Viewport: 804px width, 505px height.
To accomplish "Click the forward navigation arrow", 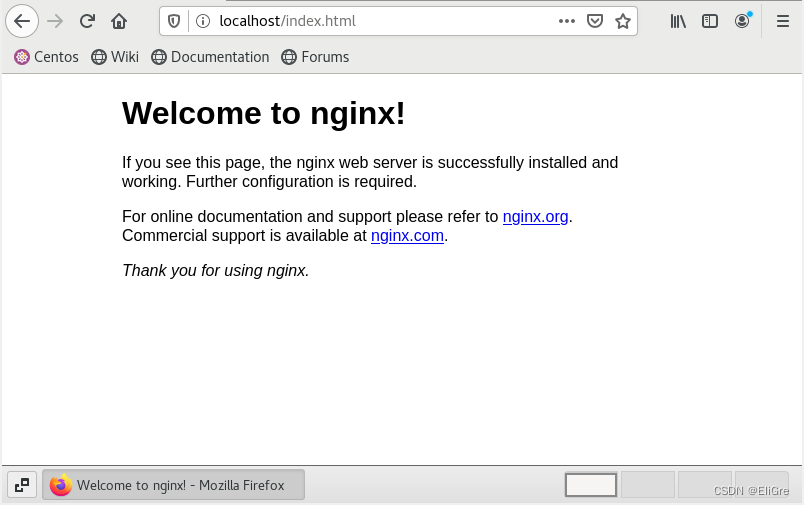I will pos(55,21).
